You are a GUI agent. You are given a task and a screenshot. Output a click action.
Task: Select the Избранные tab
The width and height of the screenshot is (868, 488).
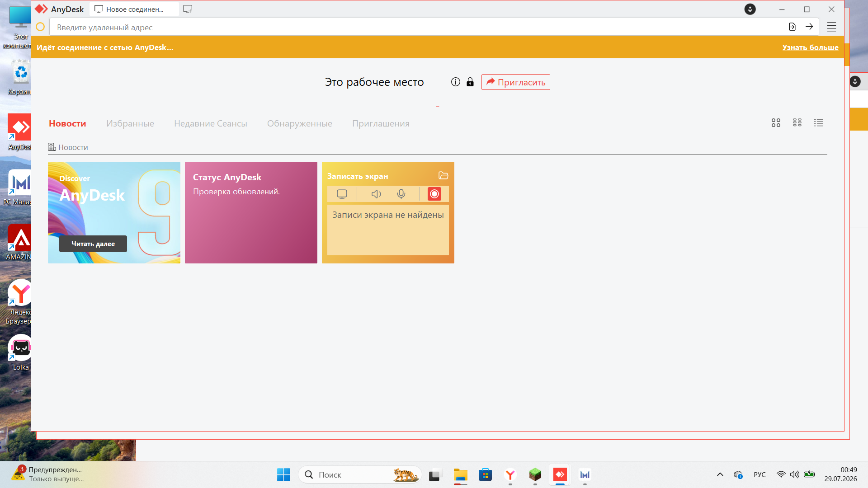click(130, 123)
